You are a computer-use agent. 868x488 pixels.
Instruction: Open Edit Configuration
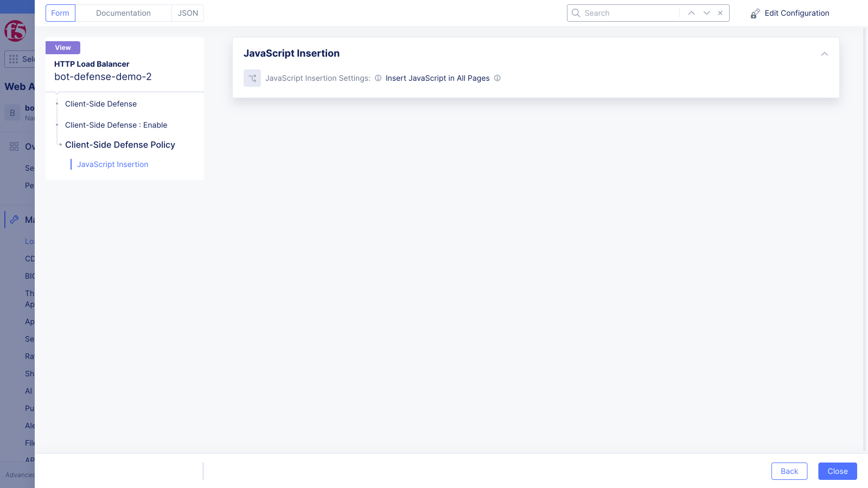pos(796,13)
